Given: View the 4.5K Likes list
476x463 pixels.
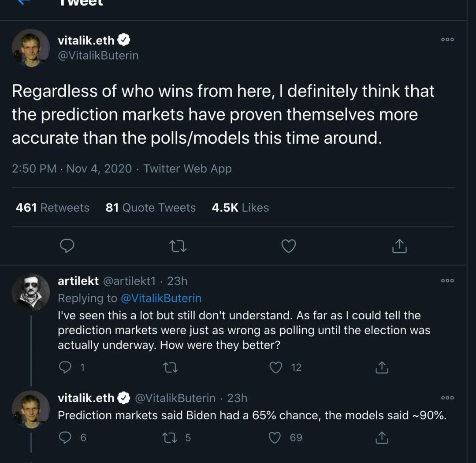Looking at the screenshot, I should 240,208.
